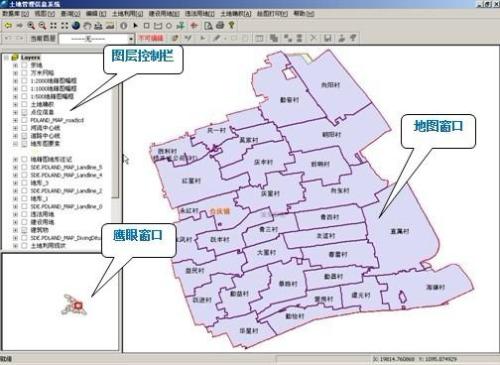Open the 数据库 menu
The height and width of the screenshot is (365, 500).
pyautogui.click(x=15, y=14)
